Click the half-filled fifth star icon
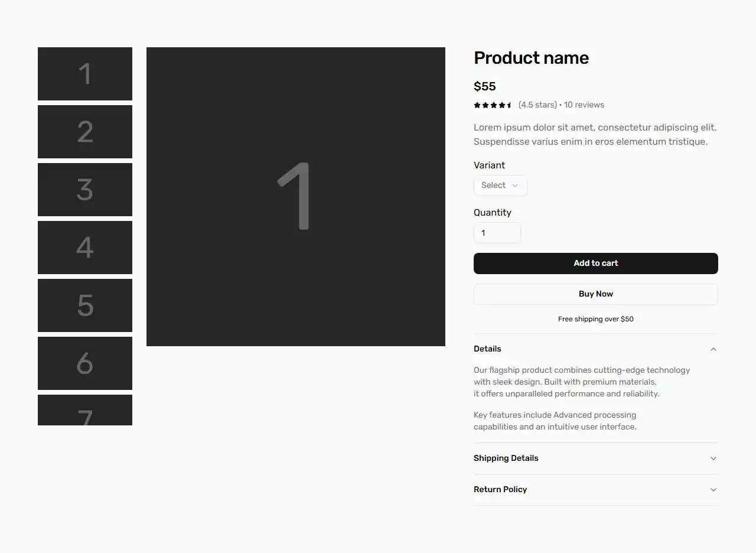This screenshot has width=756, height=553. tap(509, 105)
